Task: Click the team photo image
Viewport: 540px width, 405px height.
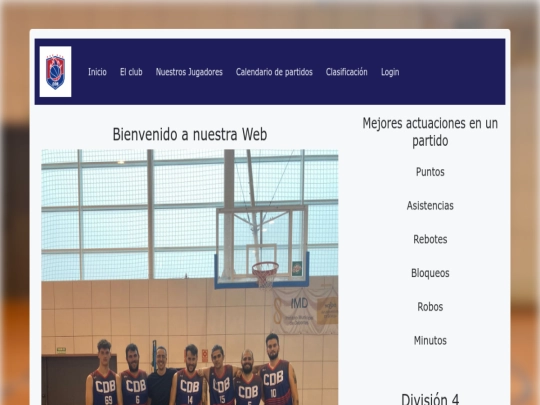Action: pos(190,277)
